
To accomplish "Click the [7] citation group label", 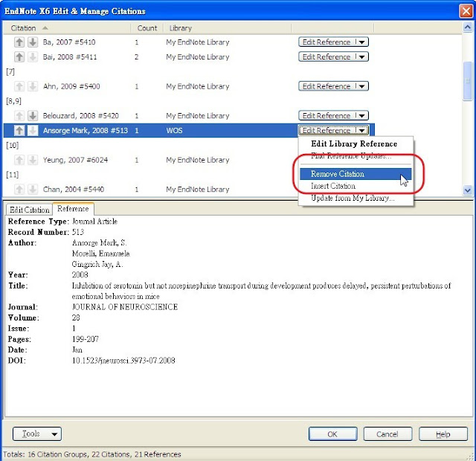I will click(x=10, y=71).
